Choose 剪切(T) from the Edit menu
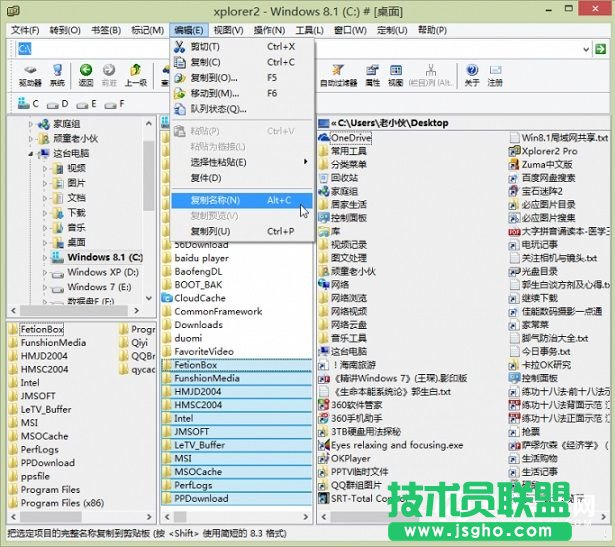 tap(242, 46)
